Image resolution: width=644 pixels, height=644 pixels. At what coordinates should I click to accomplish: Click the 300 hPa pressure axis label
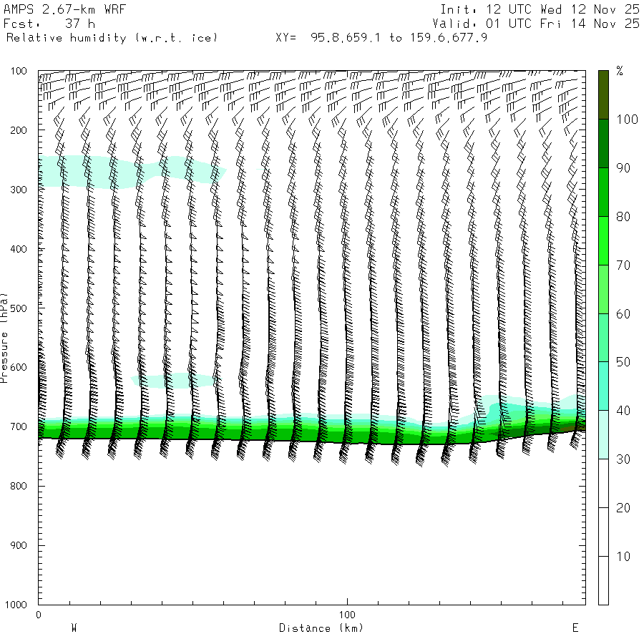coord(19,190)
